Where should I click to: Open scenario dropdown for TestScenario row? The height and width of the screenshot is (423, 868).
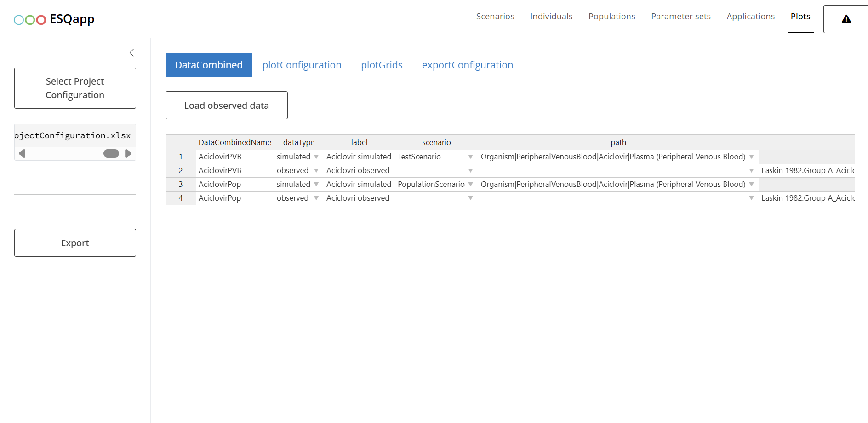pos(470,157)
